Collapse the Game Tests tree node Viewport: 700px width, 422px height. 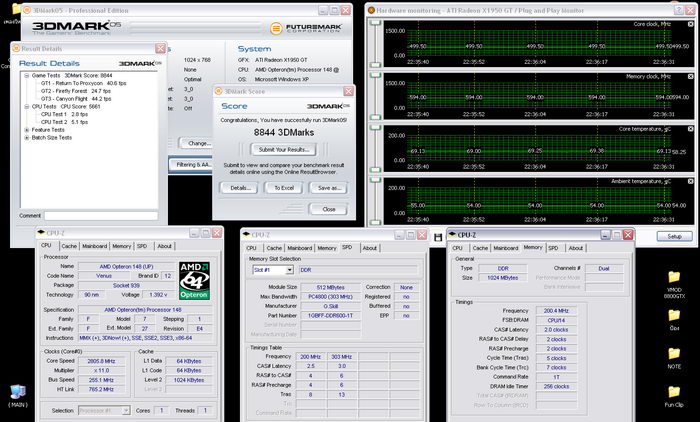click(x=26, y=75)
